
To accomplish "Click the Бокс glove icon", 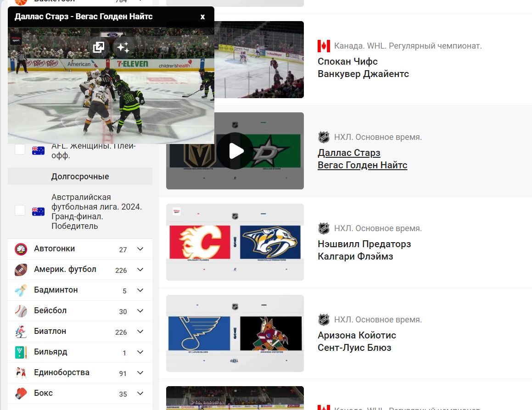I will point(21,393).
